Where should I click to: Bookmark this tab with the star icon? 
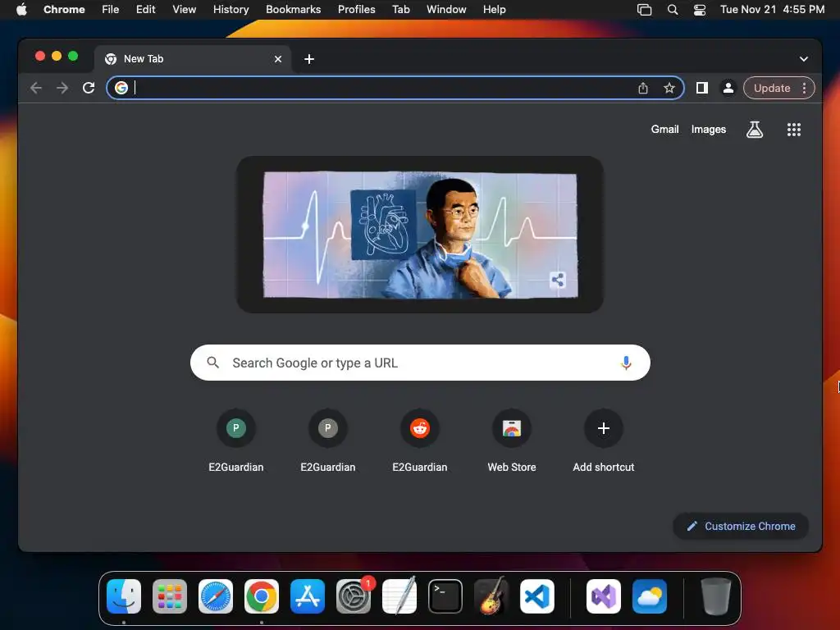(669, 88)
